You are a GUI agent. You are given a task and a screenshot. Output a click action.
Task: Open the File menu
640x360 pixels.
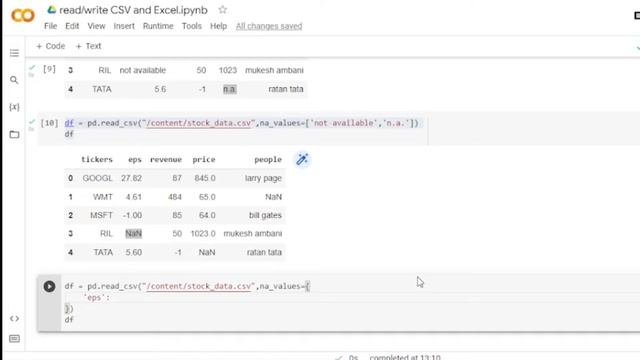pyautogui.click(x=51, y=26)
